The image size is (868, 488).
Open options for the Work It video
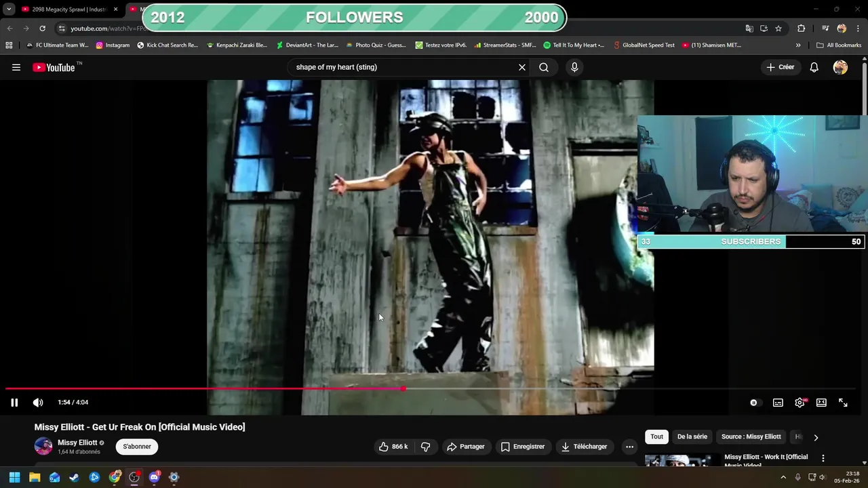(x=823, y=459)
